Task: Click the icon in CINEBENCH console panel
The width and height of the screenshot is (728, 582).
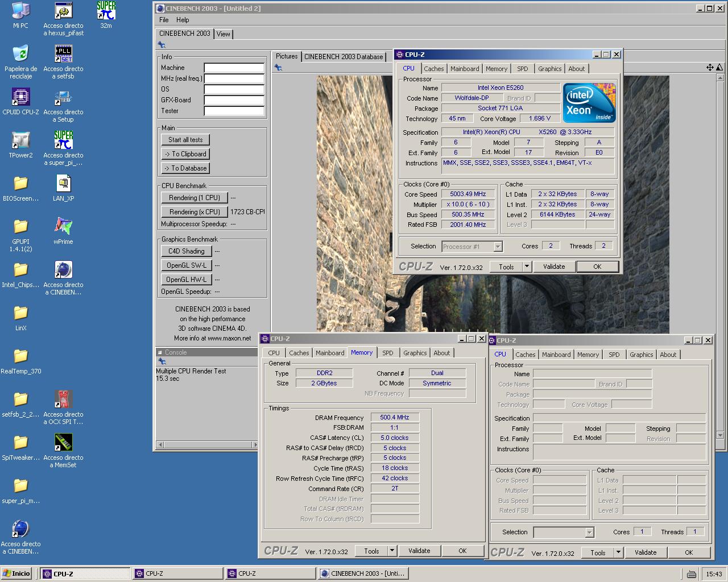Action: click(162, 361)
